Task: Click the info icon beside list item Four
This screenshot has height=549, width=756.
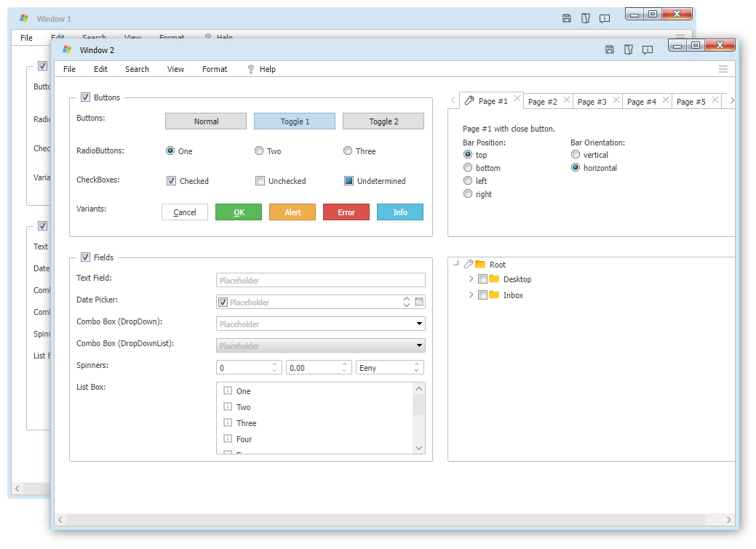Action: pyautogui.click(x=228, y=438)
